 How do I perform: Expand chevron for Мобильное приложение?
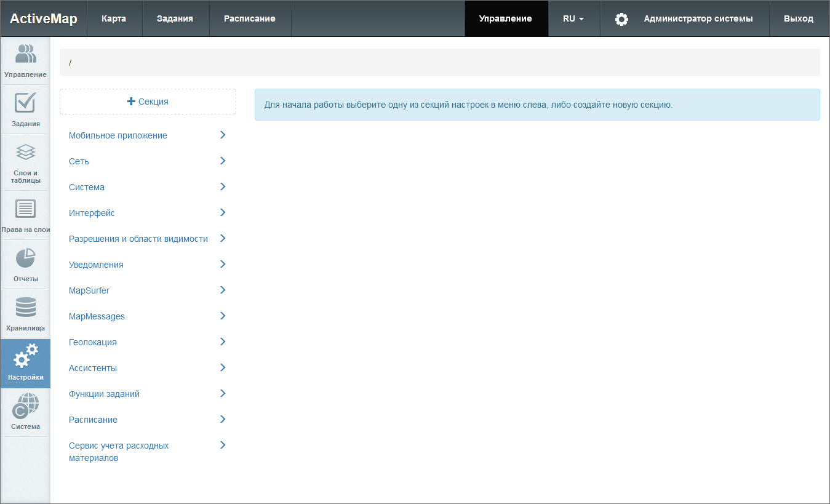[x=223, y=135]
